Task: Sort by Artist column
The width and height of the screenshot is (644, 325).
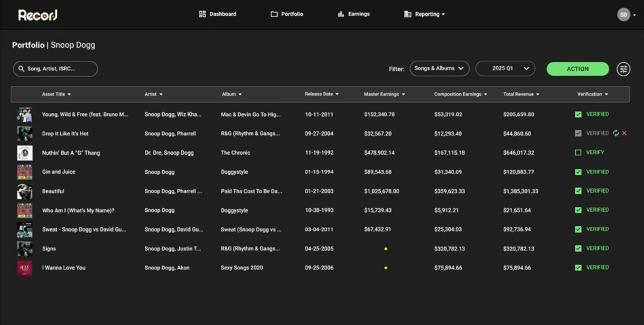Action: [x=154, y=94]
